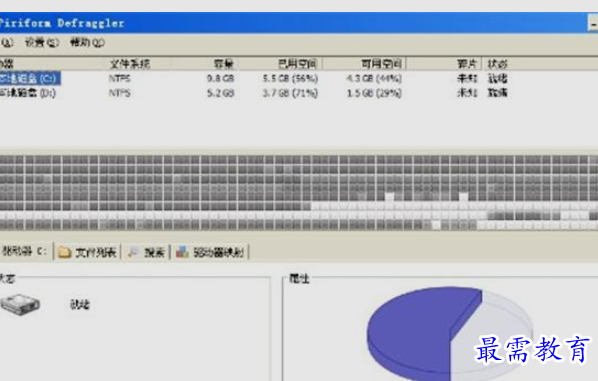Sort by the 可用空间 column header
Screen dimensions: 598x381
tap(381, 64)
